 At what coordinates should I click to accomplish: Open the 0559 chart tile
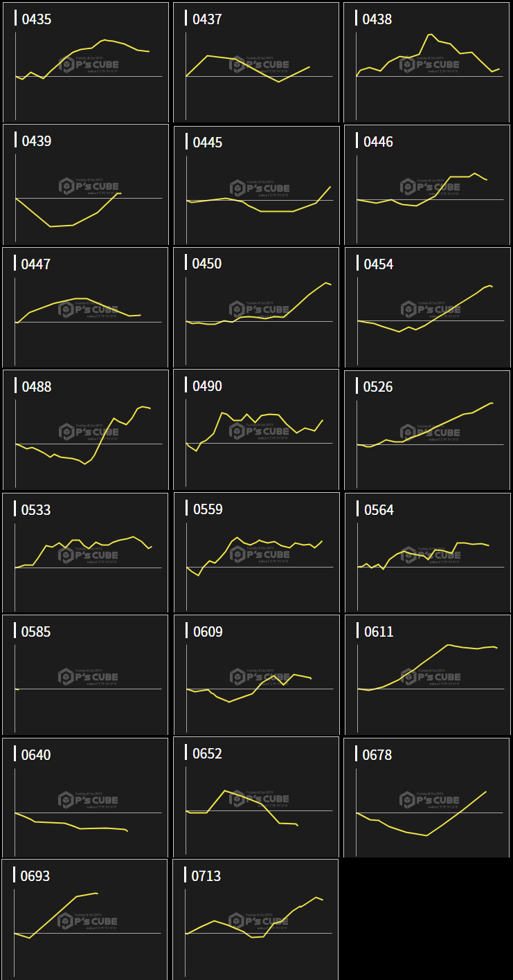pyautogui.click(x=256, y=552)
